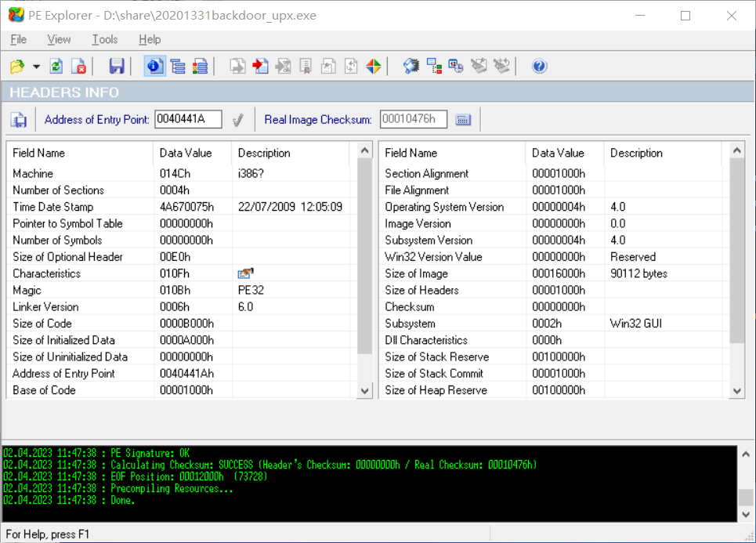This screenshot has width=756, height=543.
Task: Click the left table scroll down arrow
Action: pyautogui.click(x=365, y=391)
